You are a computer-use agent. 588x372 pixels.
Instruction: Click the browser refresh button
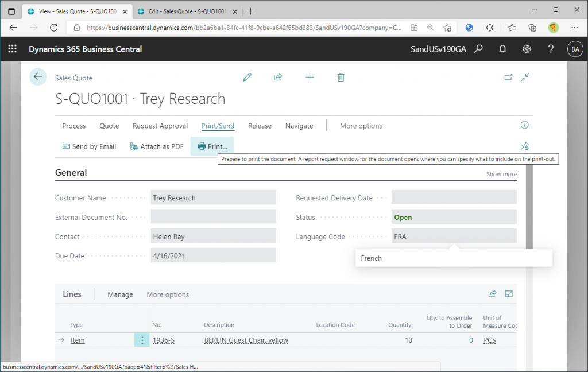[x=54, y=28]
